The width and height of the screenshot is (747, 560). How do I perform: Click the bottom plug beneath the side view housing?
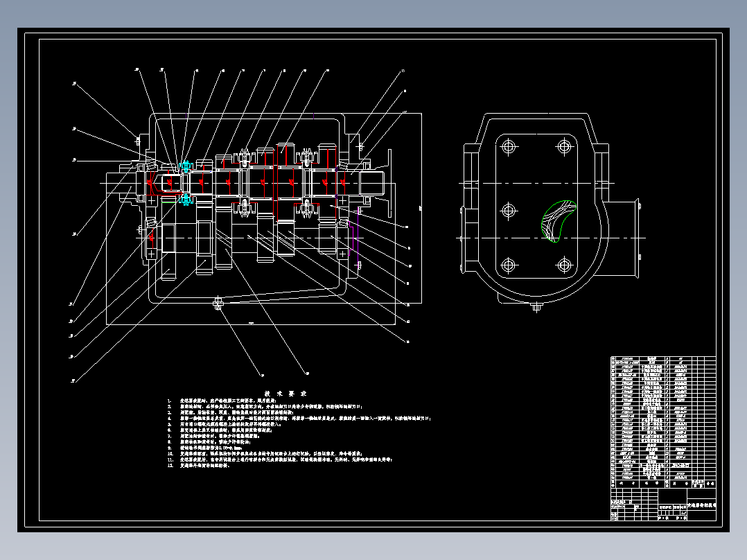(537, 307)
